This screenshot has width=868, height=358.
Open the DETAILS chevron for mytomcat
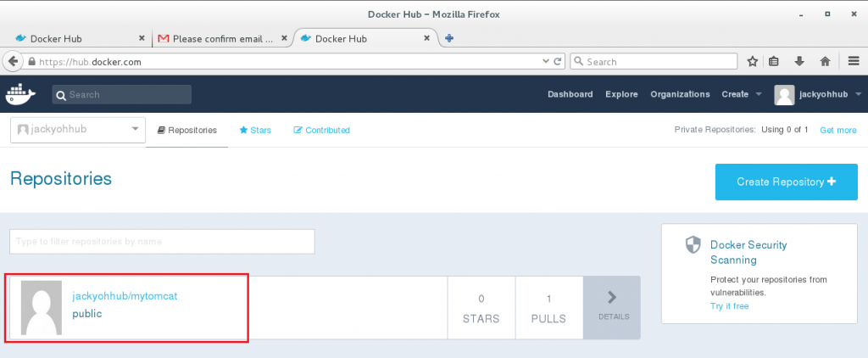tap(612, 308)
